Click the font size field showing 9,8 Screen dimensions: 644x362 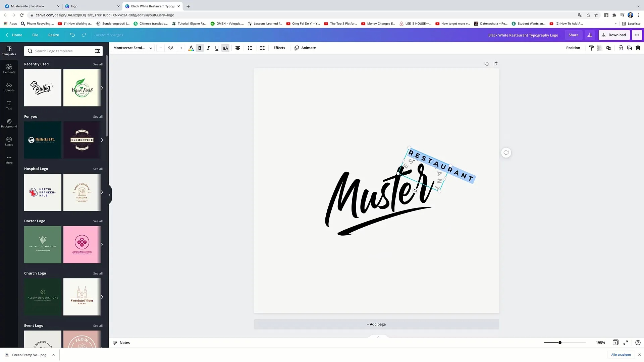171,48
